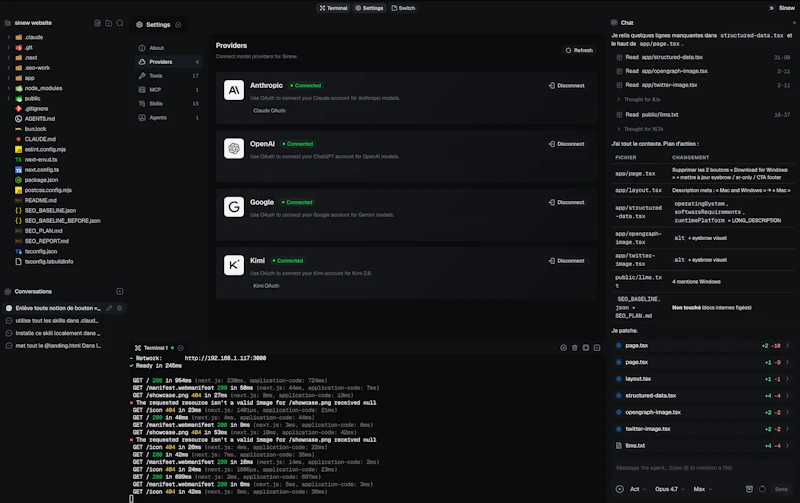Delete the 'Enlève toute notion de bouton' conversation
The image size is (800, 503).
click(119, 308)
